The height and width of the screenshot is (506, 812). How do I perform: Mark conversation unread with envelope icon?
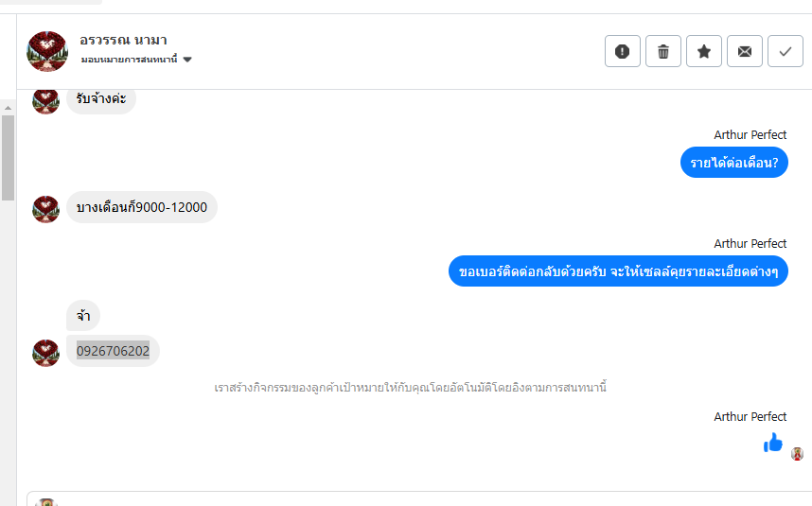tap(744, 51)
